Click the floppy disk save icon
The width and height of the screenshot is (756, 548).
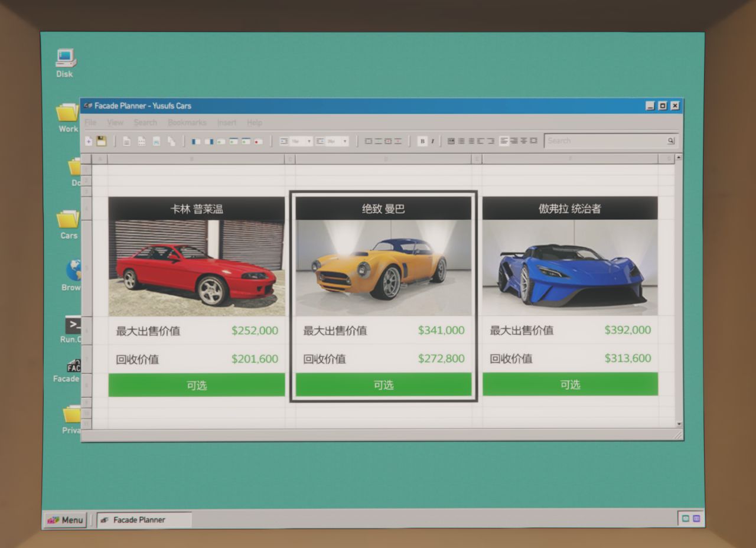coord(101,141)
